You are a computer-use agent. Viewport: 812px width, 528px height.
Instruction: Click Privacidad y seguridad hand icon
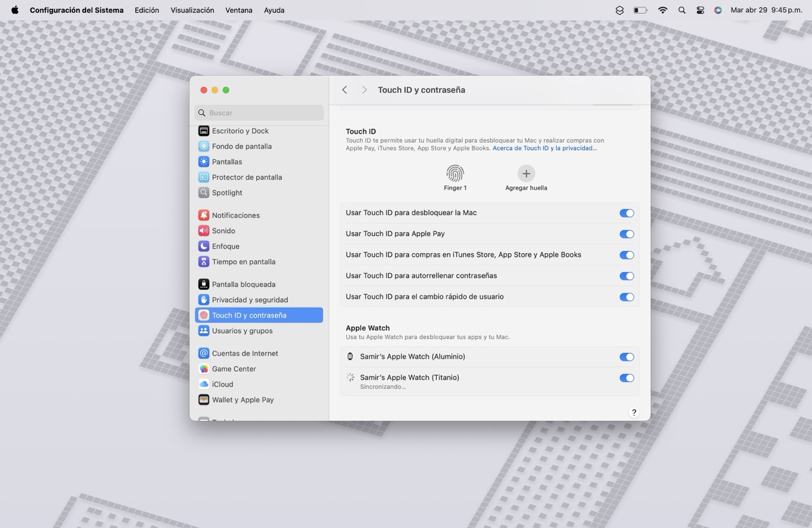pyautogui.click(x=204, y=300)
